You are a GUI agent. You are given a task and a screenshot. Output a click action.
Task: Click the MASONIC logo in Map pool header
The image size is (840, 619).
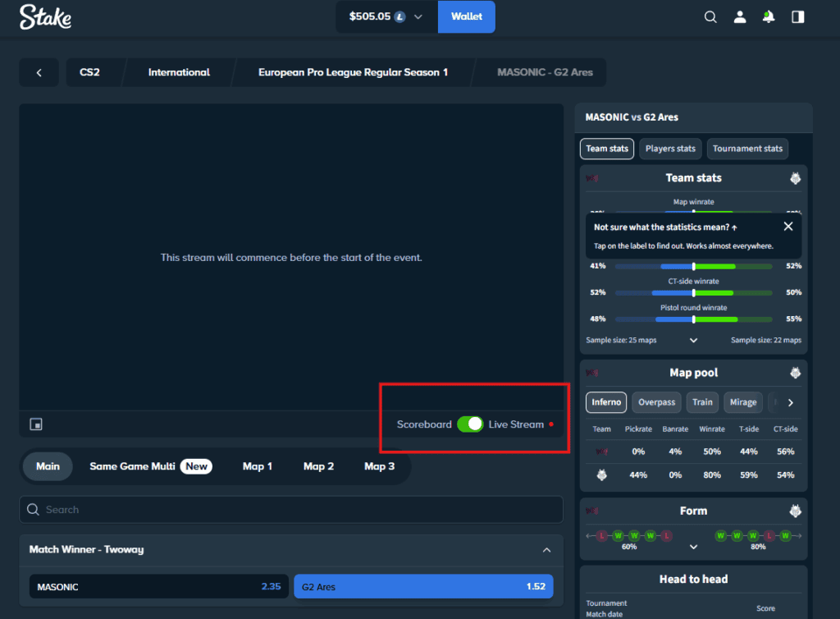coord(592,372)
